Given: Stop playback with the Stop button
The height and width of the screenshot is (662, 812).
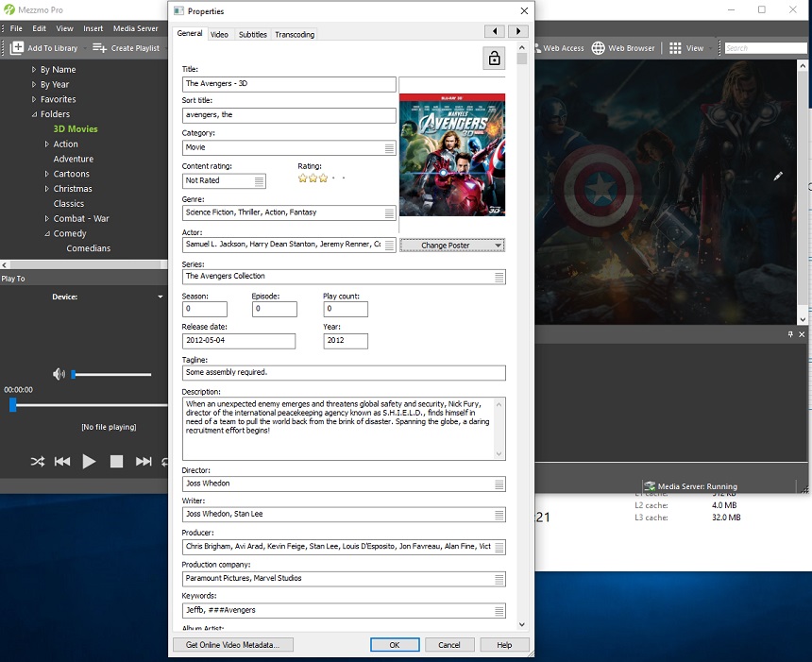Looking at the screenshot, I should point(116,461).
